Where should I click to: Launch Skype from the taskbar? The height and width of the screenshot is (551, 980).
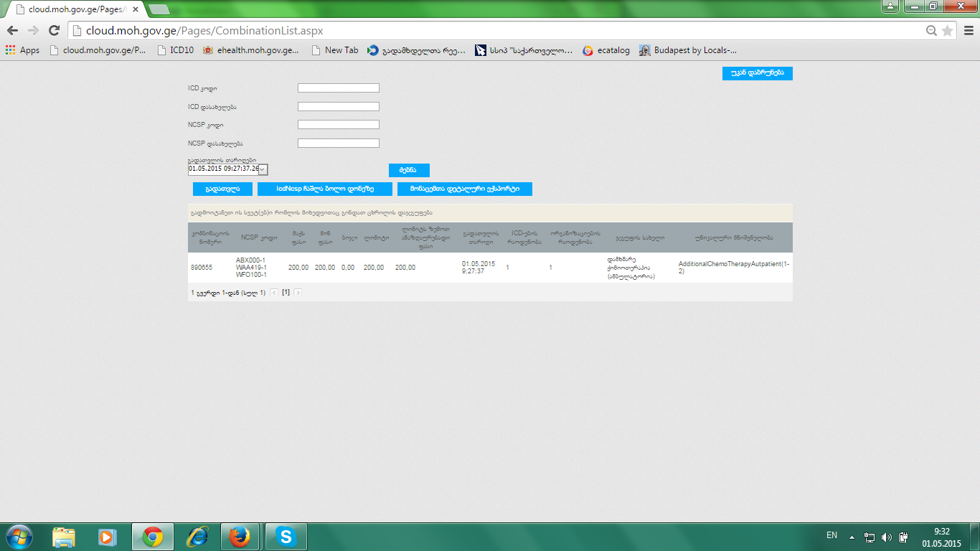286,536
